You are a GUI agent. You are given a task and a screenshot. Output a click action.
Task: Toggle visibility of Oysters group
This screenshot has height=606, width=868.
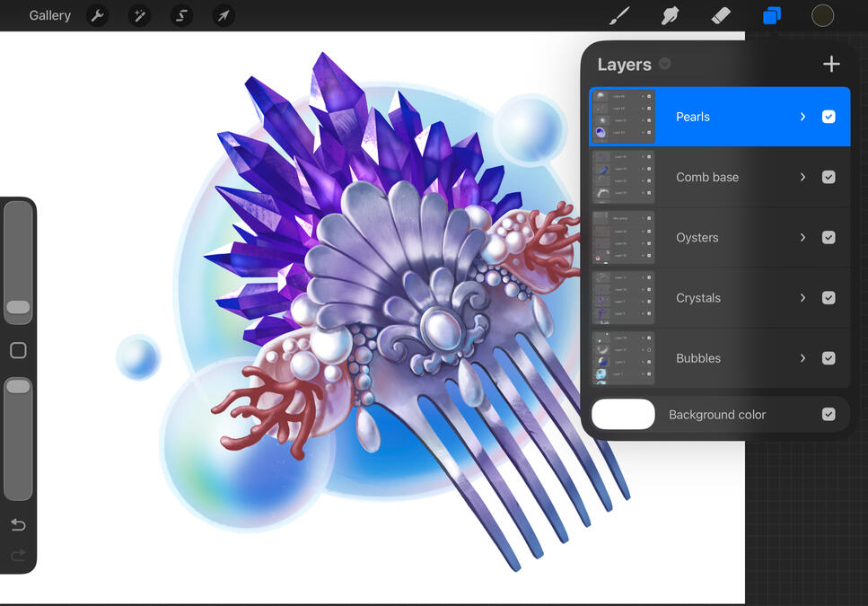[829, 237]
